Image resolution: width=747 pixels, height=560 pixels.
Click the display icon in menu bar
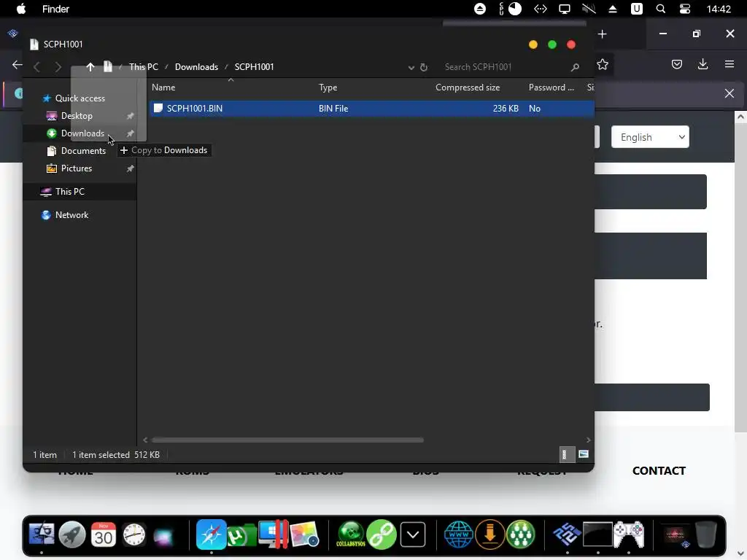point(565,9)
